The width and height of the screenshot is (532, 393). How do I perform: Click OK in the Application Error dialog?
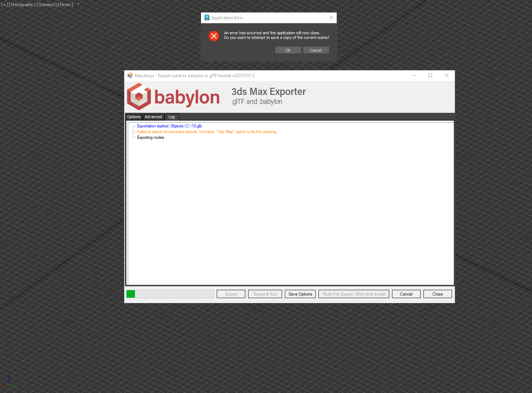tap(288, 50)
